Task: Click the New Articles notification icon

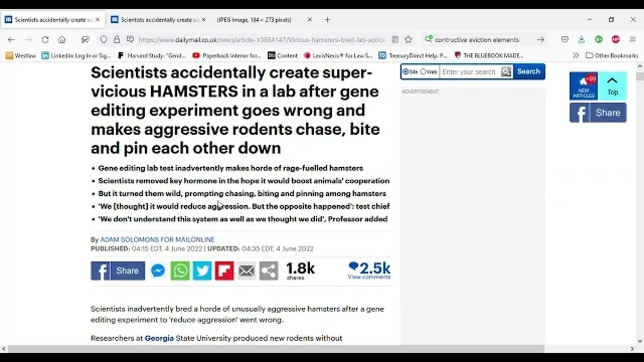Action: [584, 86]
